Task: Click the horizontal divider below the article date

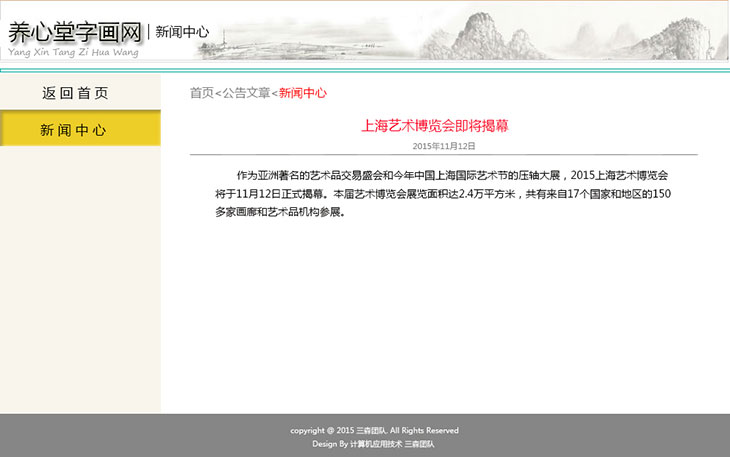Action: click(x=444, y=156)
